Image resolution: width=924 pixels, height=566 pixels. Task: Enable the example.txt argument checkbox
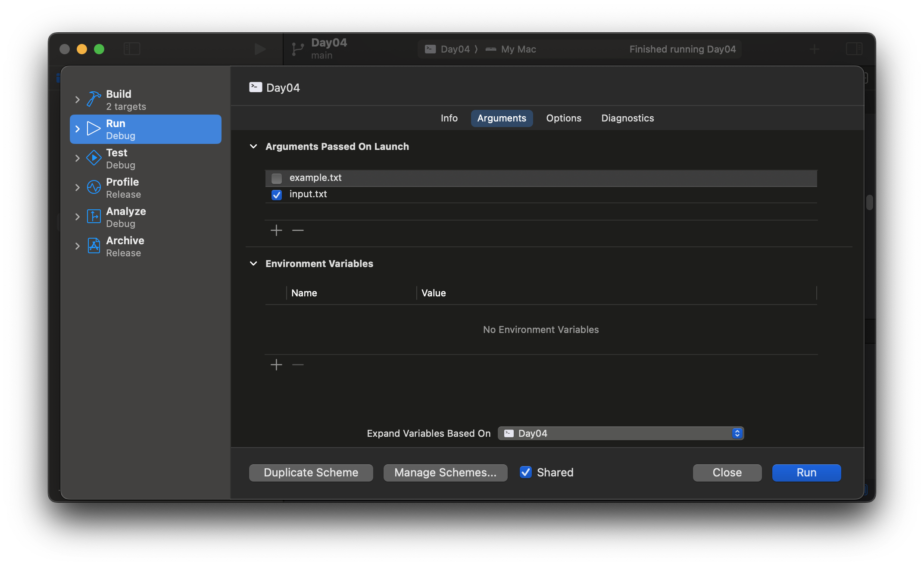277,178
